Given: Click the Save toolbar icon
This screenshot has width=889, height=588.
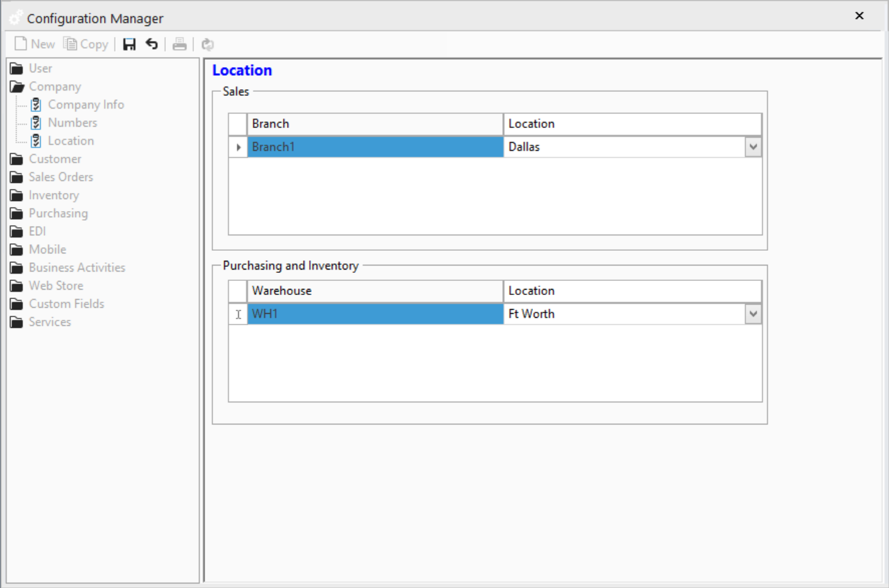Looking at the screenshot, I should [x=129, y=44].
